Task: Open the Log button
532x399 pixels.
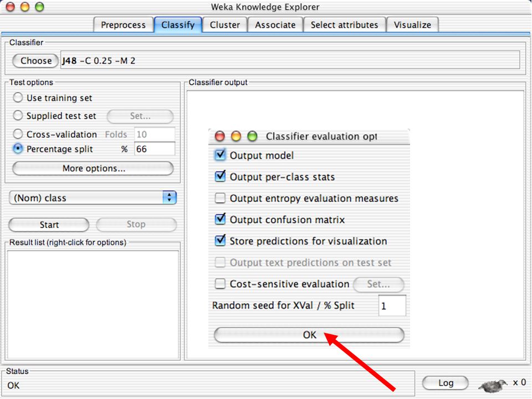Action: [x=446, y=383]
